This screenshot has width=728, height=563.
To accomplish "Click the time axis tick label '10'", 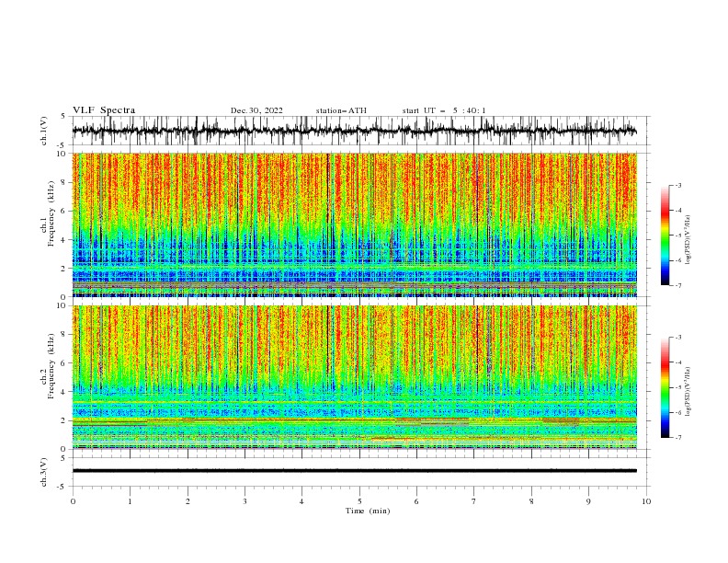I will [x=646, y=501].
